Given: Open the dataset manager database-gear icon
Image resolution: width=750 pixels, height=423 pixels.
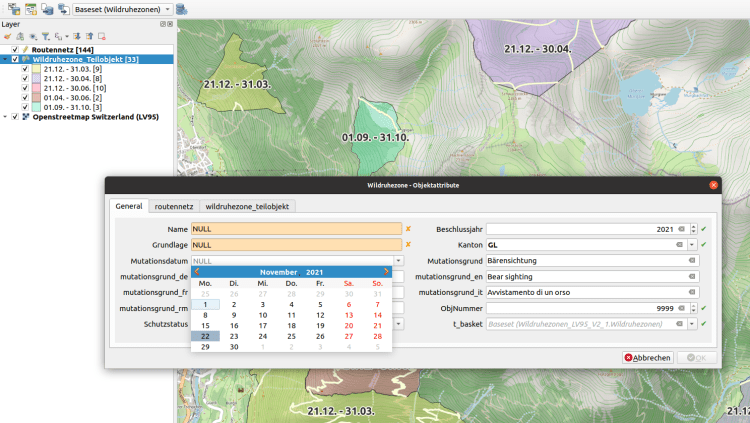Looking at the screenshot, I should (x=181, y=9).
